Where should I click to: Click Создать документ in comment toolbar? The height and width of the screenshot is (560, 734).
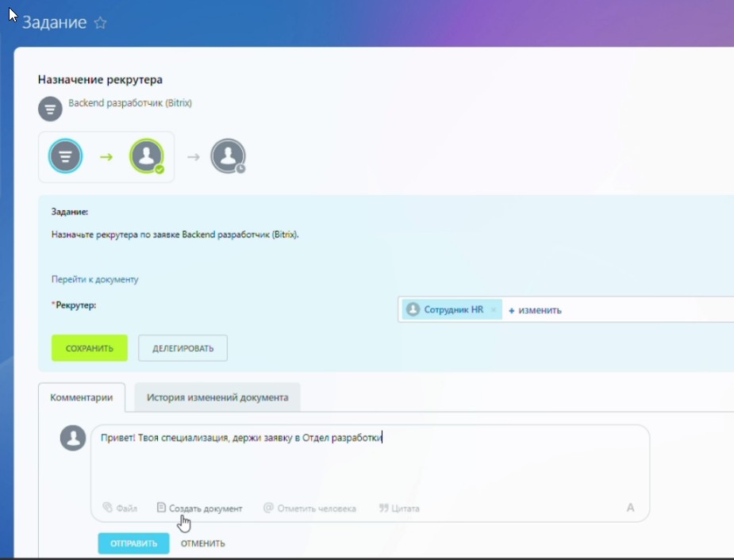pyautogui.click(x=200, y=508)
